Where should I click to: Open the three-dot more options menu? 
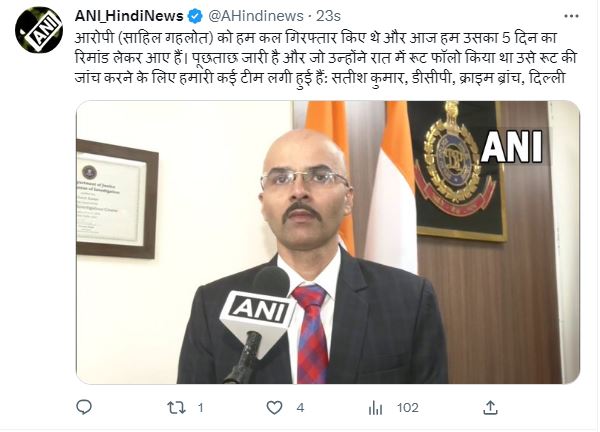pyautogui.click(x=571, y=16)
